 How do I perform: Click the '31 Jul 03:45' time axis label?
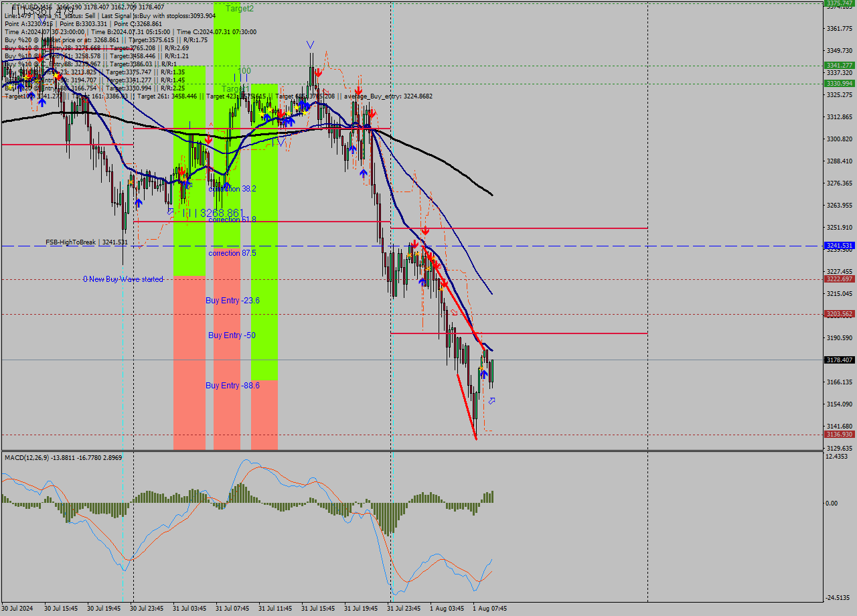pos(189,609)
